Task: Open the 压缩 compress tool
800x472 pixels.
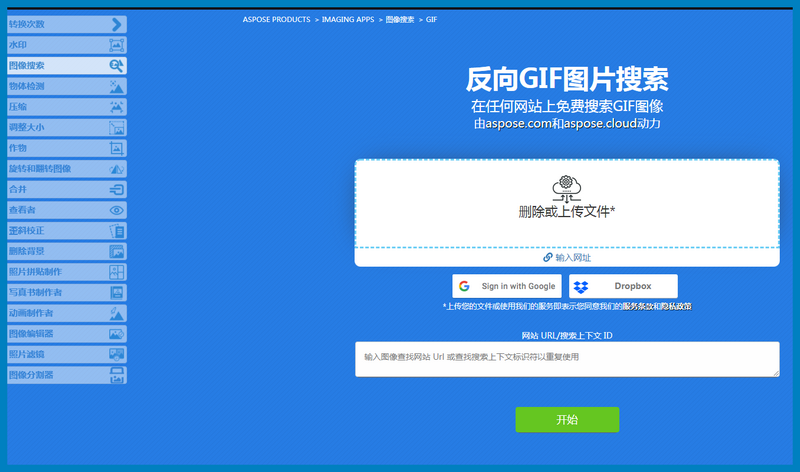Action: tap(67, 107)
